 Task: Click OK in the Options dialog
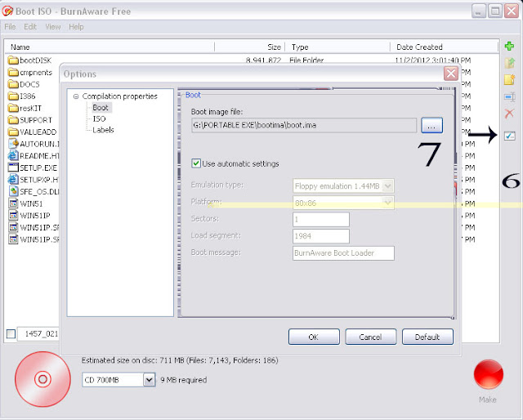pyautogui.click(x=314, y=337)
